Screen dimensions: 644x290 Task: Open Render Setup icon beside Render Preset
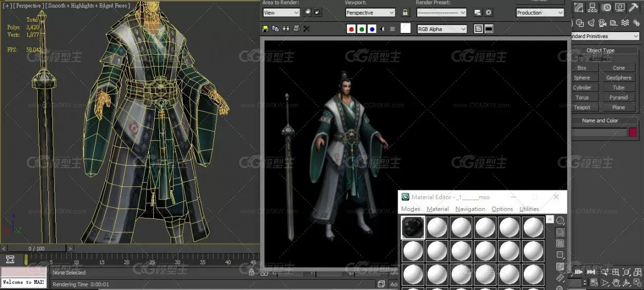(478, 12)
